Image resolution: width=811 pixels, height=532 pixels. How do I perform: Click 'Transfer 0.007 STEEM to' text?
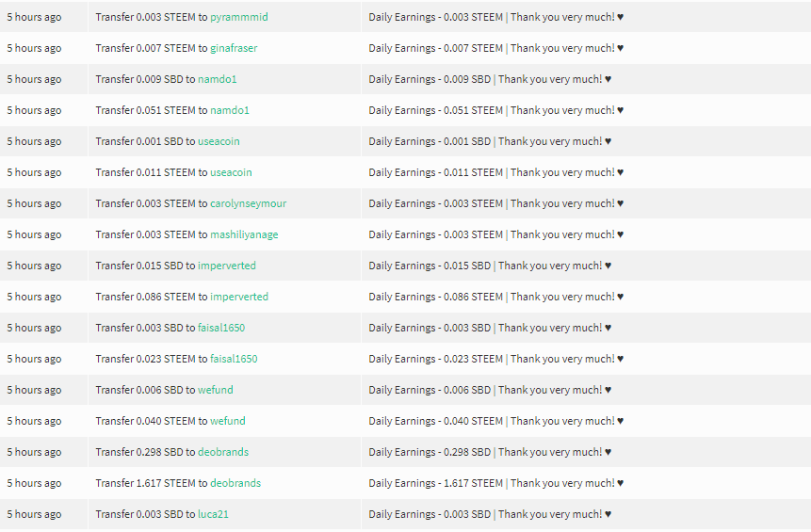coord(152,48)
